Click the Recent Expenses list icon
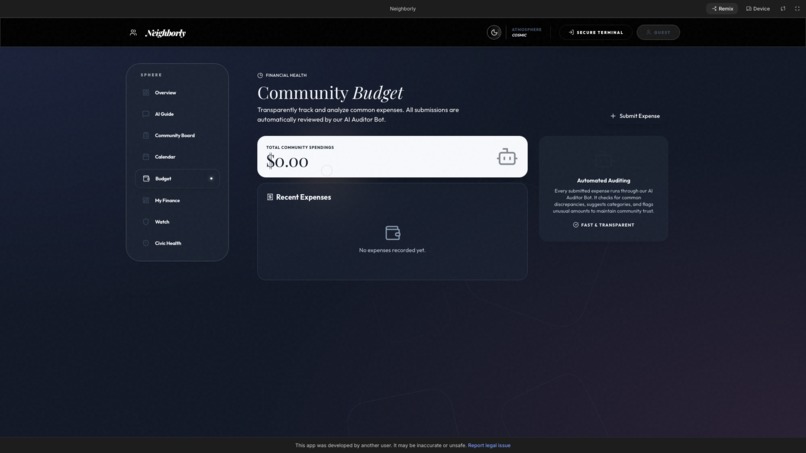 coord(270,197)
